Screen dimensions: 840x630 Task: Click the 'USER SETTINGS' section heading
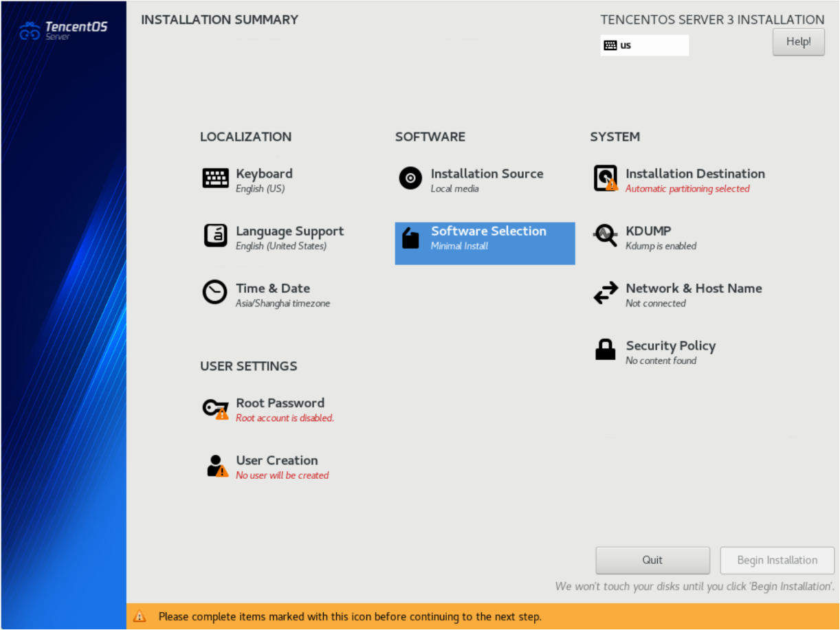point(249,366)
